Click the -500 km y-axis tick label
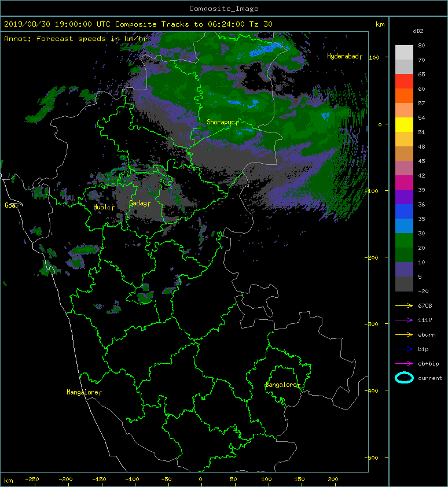Viewport: 448px width, 487px height. click(372, 458)
